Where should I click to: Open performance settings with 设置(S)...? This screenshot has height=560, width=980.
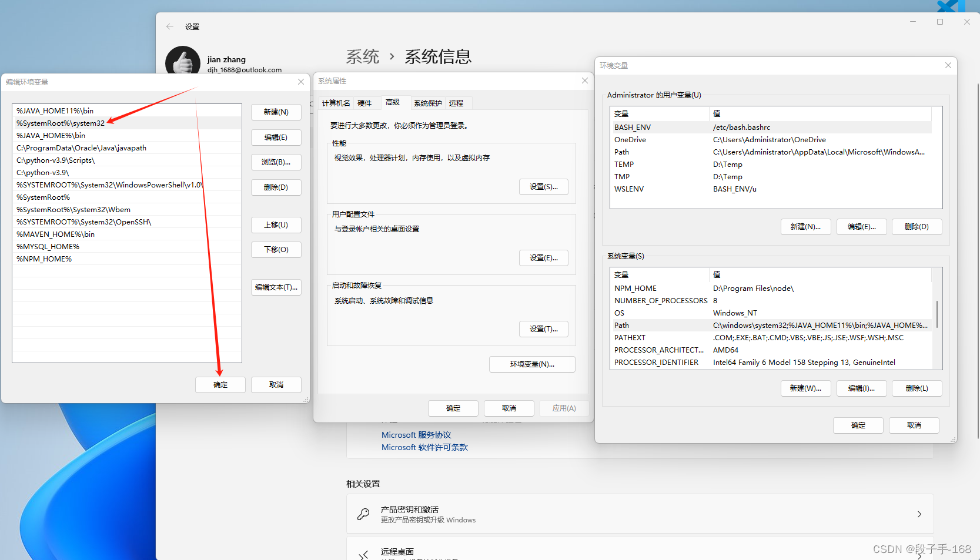click(544, 187)
